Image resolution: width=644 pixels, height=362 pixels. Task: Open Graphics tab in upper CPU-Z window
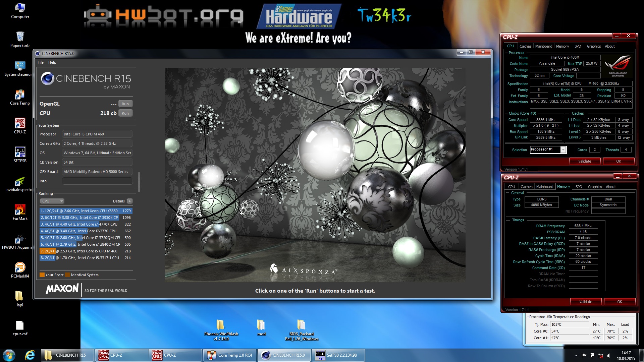pos(594,46)
